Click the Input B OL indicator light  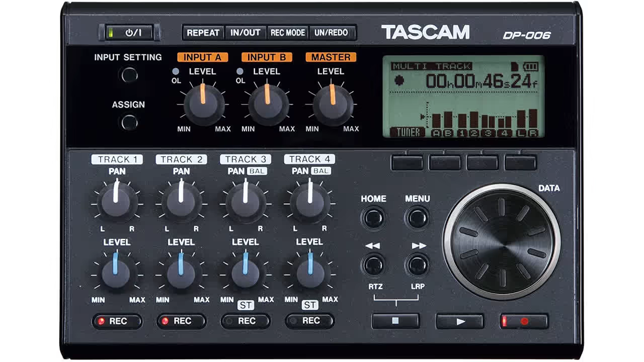(x=240, y=71)
